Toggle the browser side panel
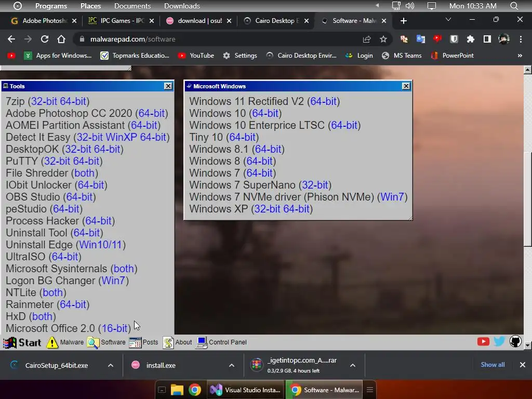The image size is (532, 399). coord(487,39)
